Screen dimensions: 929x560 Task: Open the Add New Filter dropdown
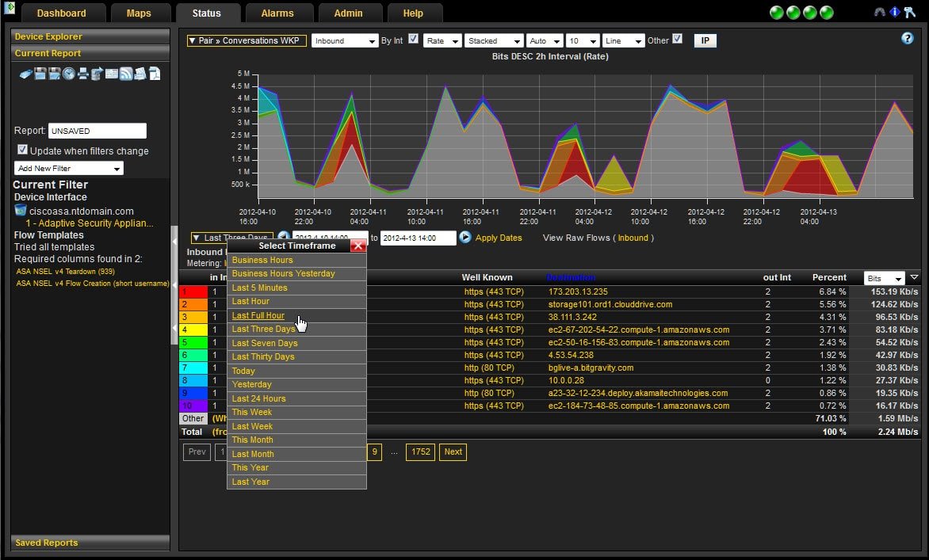pyautogui.click(x=68, y=168)
